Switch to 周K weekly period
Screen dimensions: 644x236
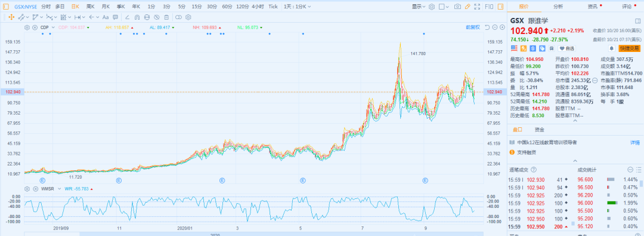click(x=91, y=7)
